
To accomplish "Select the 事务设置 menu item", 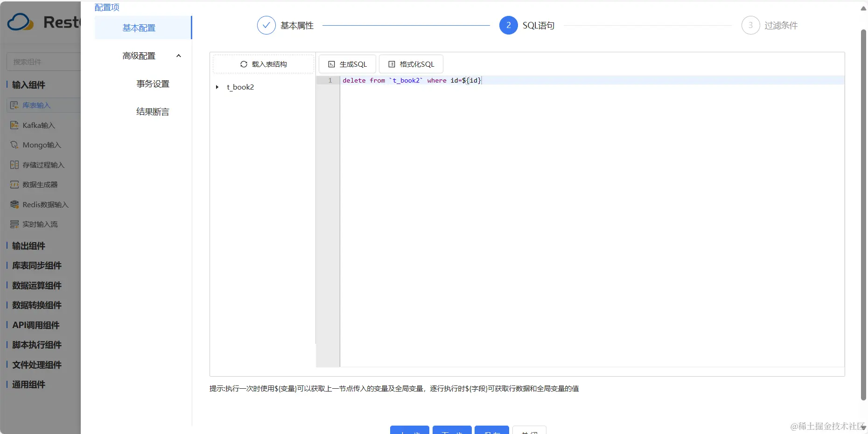I will tap(153, 84).
